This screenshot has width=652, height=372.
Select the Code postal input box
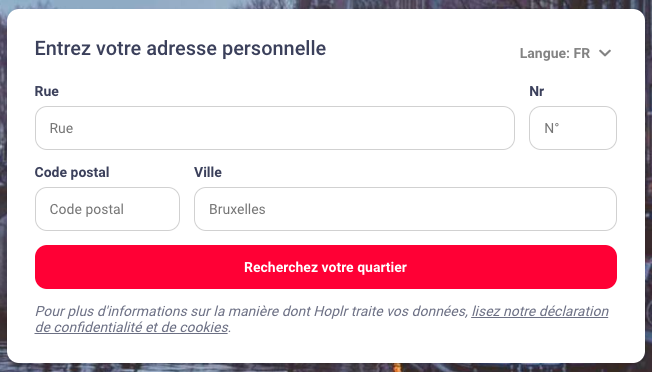point(107,209)
